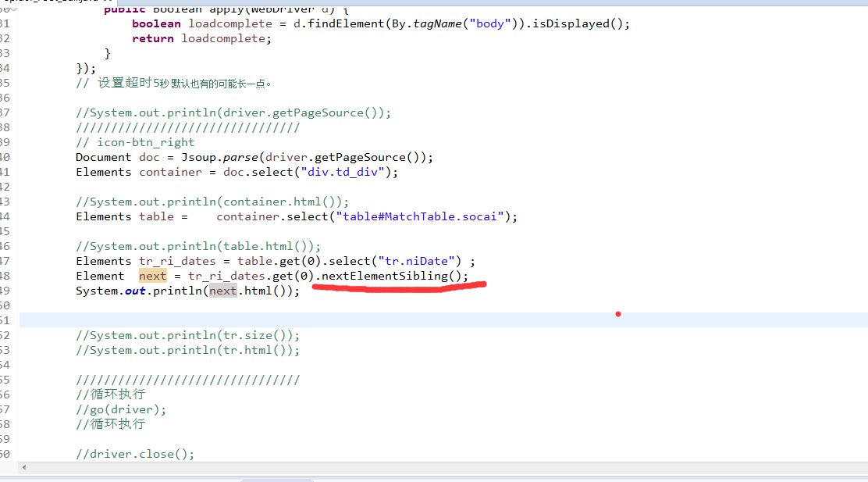Click 'Elements table' declaration text
This screenshot has height=482, width=868.
[x=125, y=216]
